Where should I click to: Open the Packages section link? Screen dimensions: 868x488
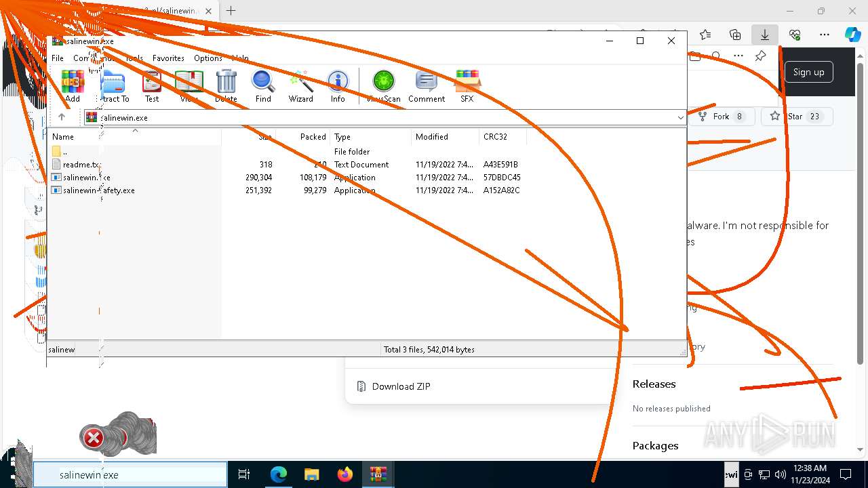point(655,445)
